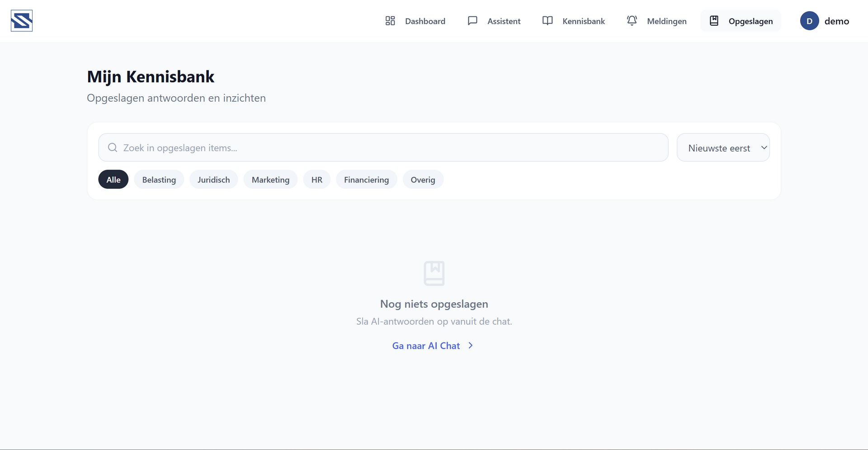868x450 pixels.
Task: Focus the Zoek in opgeslagen items field
Action: coord(383,147)
